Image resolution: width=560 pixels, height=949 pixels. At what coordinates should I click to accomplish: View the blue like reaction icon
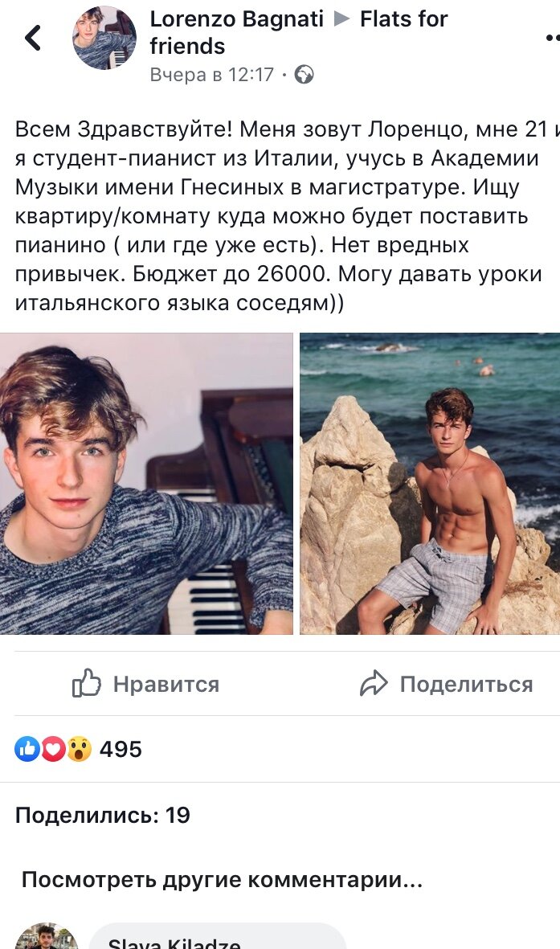point(27,749)
